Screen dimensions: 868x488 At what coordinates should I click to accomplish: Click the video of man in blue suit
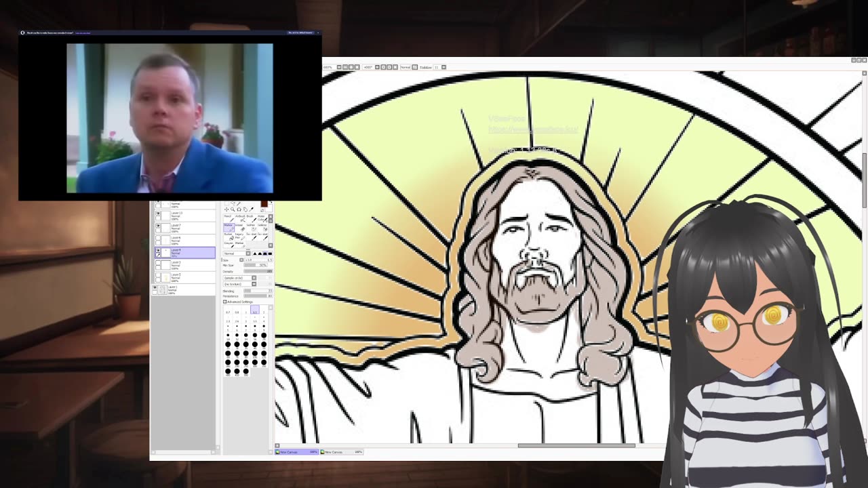tap(170, 118)
